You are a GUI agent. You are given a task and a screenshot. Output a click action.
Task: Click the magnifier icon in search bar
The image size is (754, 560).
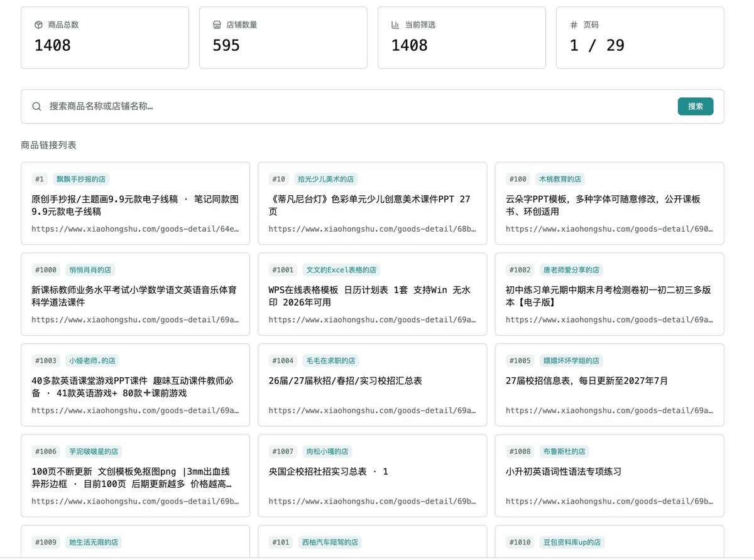click(x=37, y=107)
